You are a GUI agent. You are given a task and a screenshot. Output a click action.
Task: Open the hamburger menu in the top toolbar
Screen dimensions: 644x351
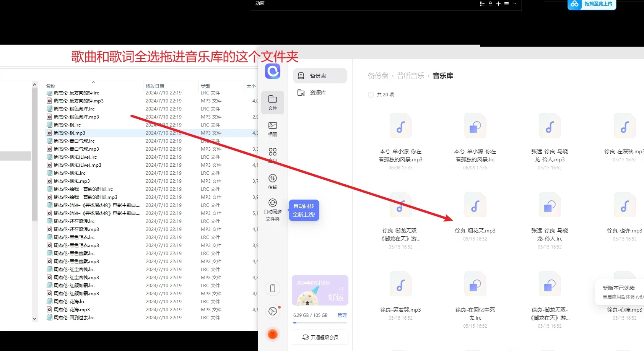coord(506,3)
